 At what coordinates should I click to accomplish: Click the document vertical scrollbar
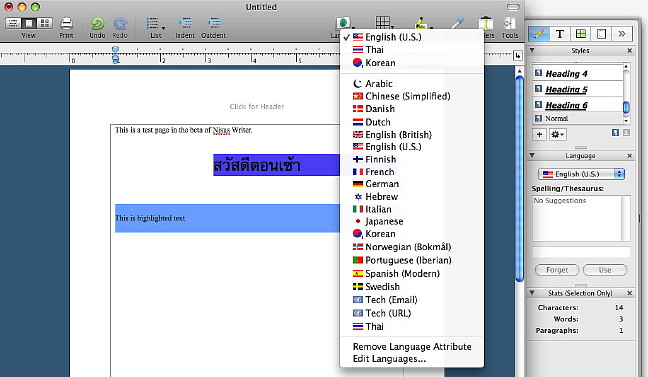tap(519, 179)
